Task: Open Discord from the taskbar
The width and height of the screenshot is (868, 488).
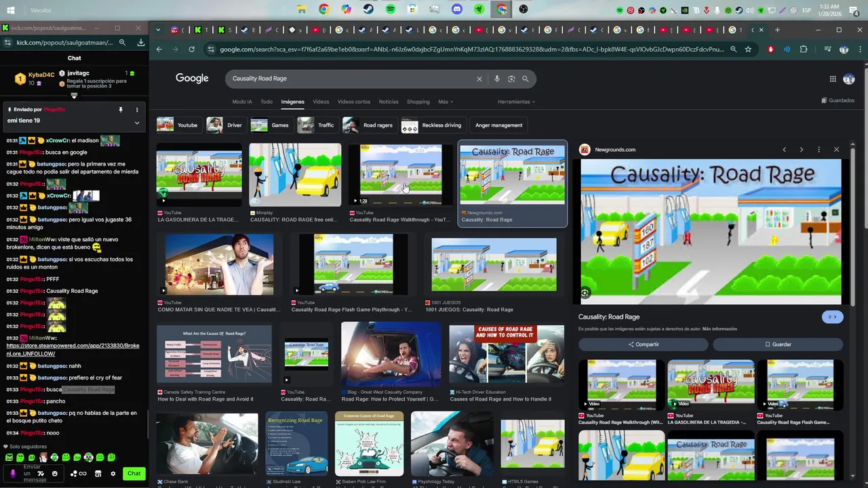Action: point(457,9)
